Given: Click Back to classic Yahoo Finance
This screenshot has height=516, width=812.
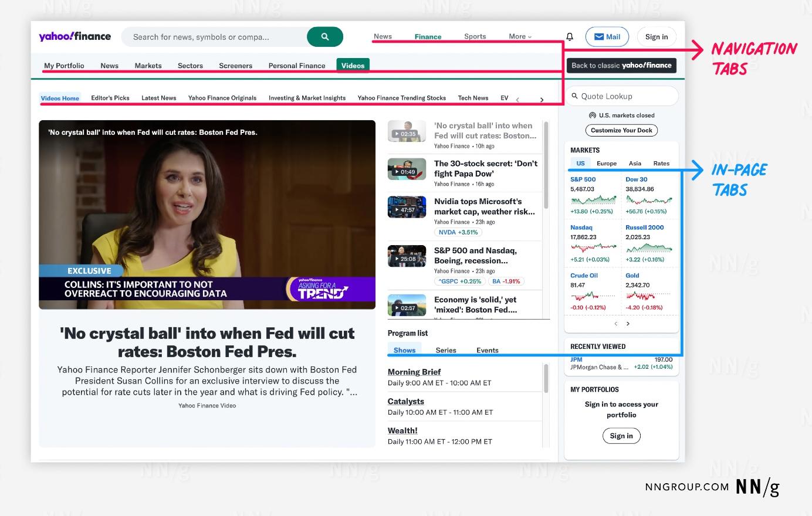Looking at the screenshot, I should (621, 66).
